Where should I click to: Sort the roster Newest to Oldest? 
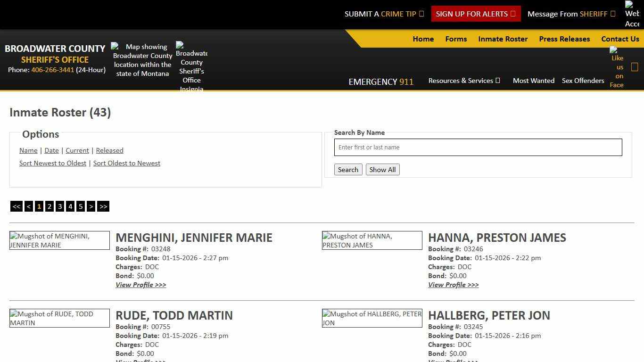point(53,163)
